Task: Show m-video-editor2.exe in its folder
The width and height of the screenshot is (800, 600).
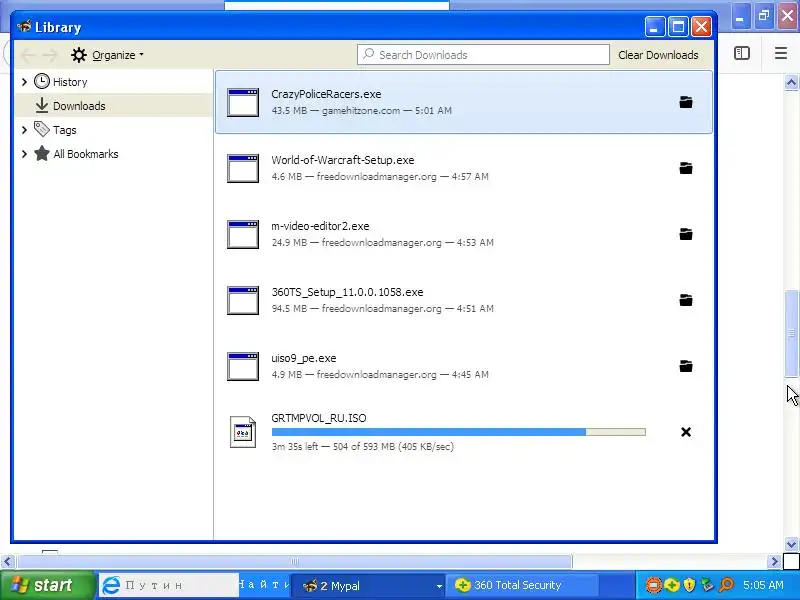Action: (686, 234)
